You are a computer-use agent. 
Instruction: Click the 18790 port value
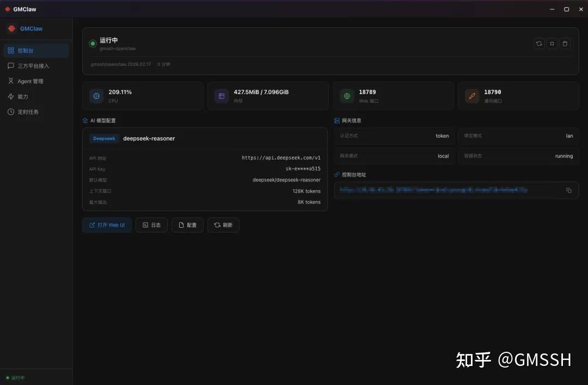click(x=492, y=92)
